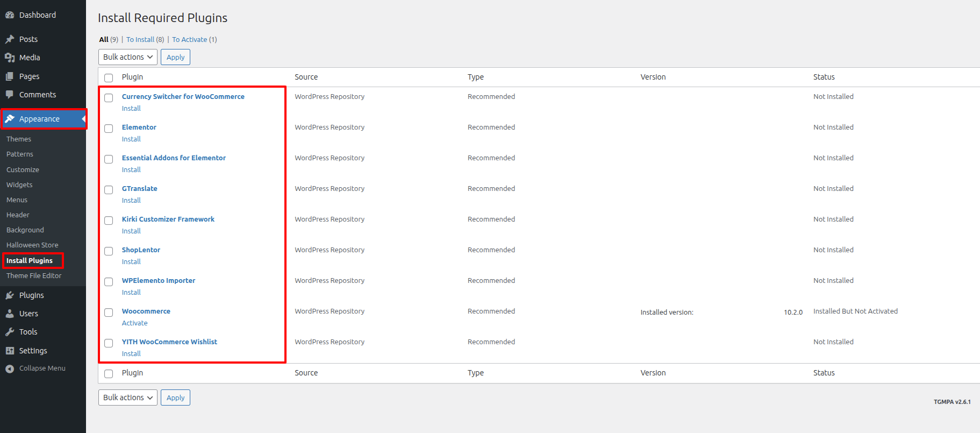Click the Status column header at top
Screen dimensions: 980x433
[824, 77]
